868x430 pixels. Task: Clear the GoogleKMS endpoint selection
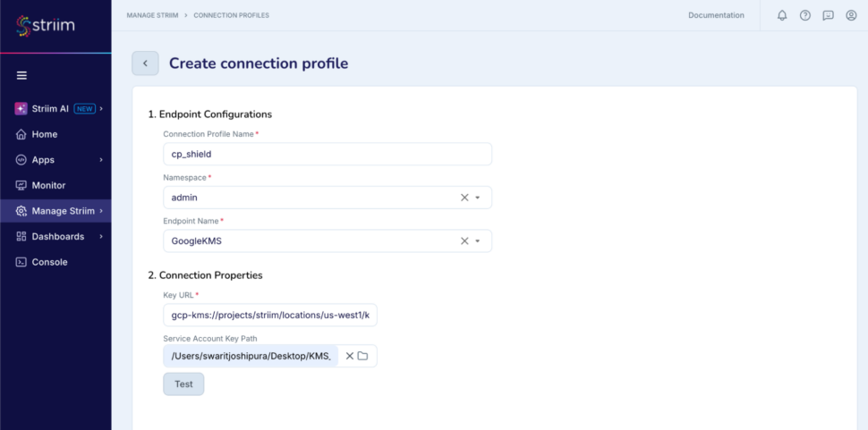point(464,240)
